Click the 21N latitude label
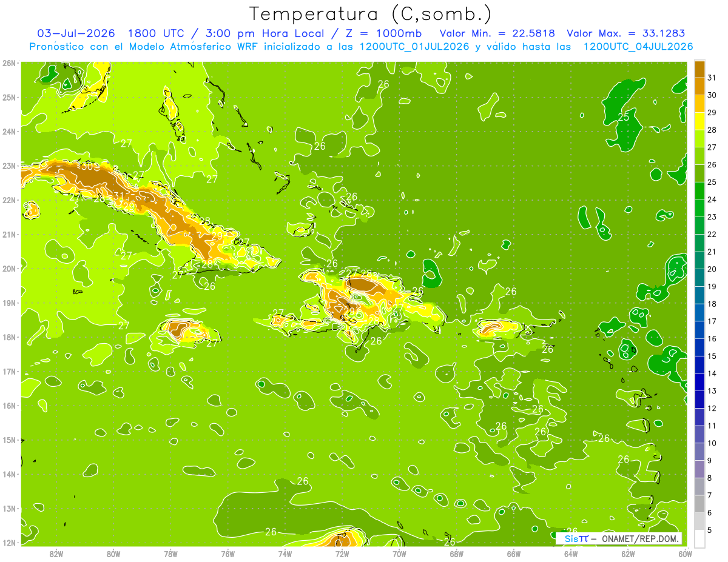 [x=9, y=234]
